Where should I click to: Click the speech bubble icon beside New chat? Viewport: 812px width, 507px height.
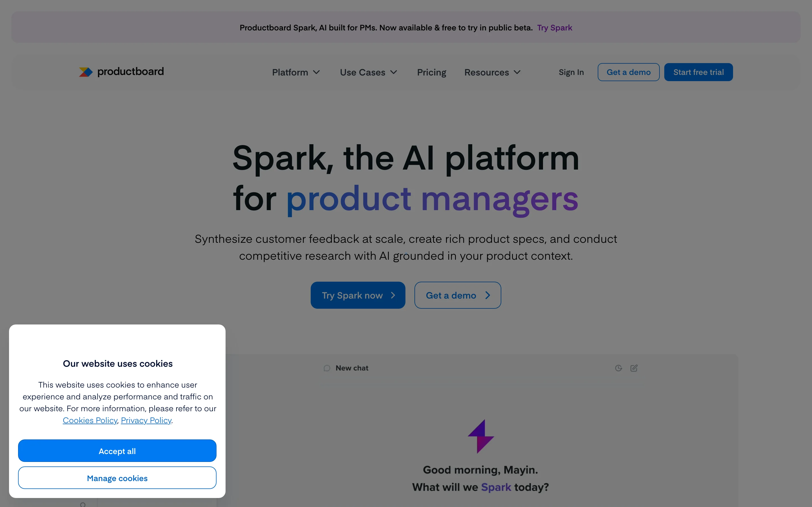point(326,368)
